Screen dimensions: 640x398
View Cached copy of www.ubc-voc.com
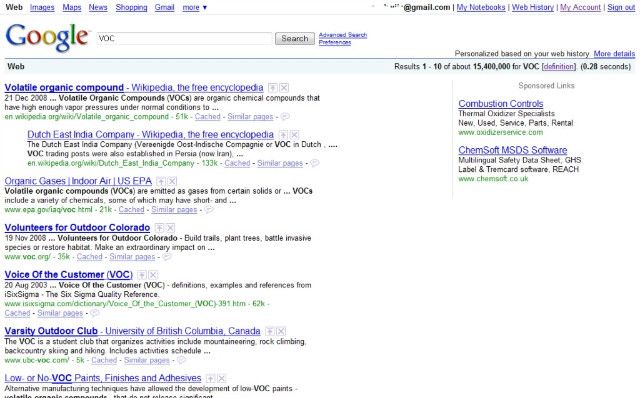[104, 360]
